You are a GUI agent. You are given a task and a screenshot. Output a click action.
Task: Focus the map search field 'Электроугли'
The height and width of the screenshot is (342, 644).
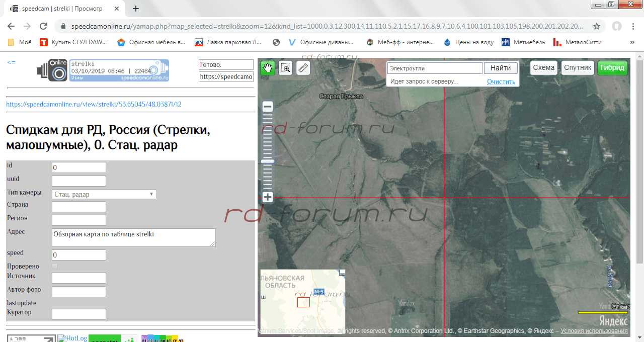[x=435, y=68]
